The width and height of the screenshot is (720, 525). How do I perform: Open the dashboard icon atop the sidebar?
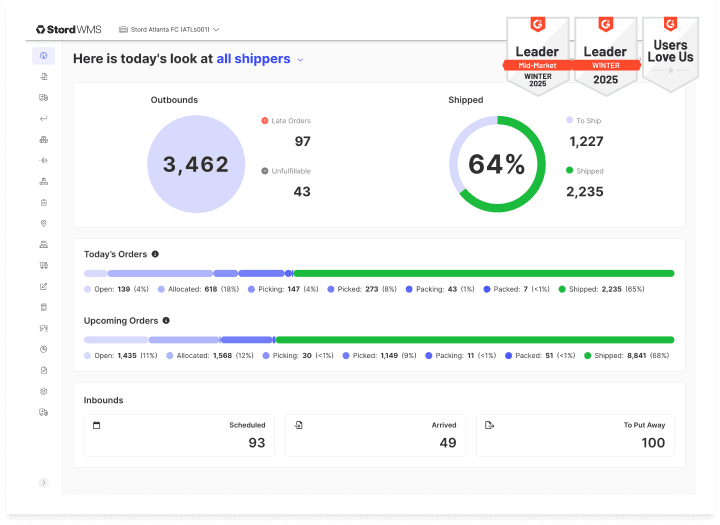(43, 55)
